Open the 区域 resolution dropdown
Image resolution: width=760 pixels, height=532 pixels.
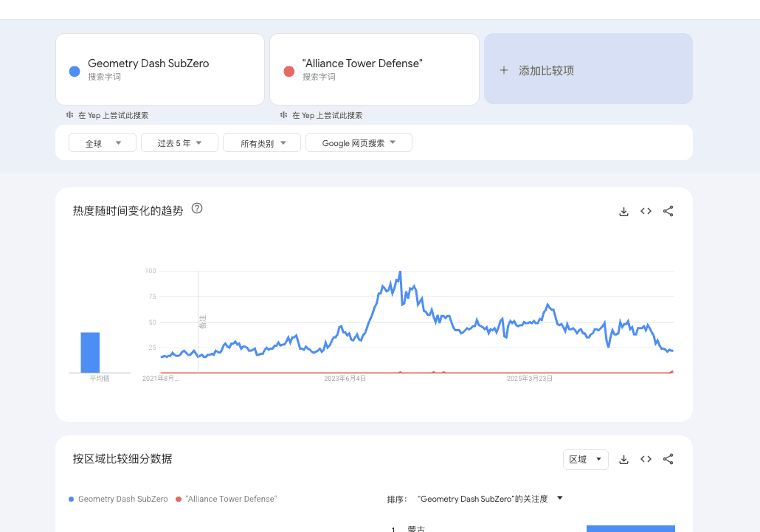pyautogui.click(x=586, y=460)
